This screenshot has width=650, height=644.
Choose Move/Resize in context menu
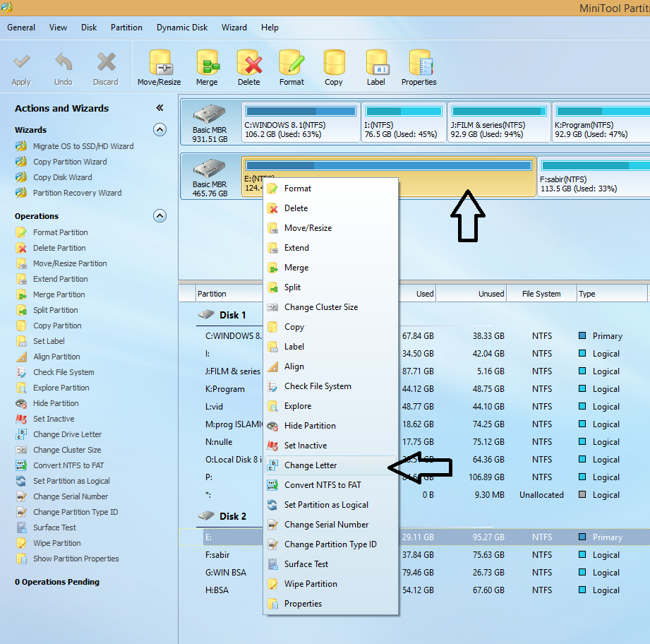(x=331, y=228)
